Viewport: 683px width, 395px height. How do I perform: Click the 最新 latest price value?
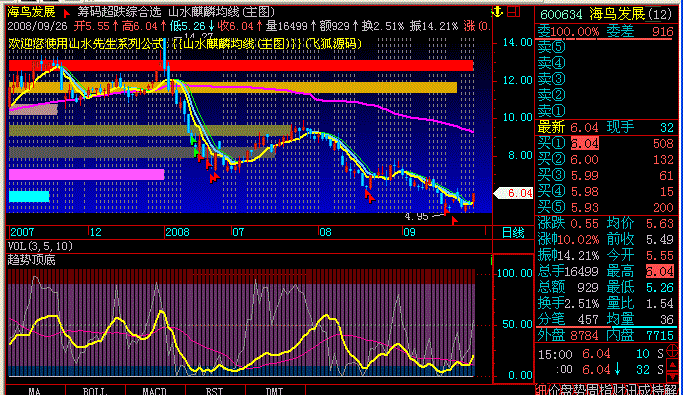(585, 128)
